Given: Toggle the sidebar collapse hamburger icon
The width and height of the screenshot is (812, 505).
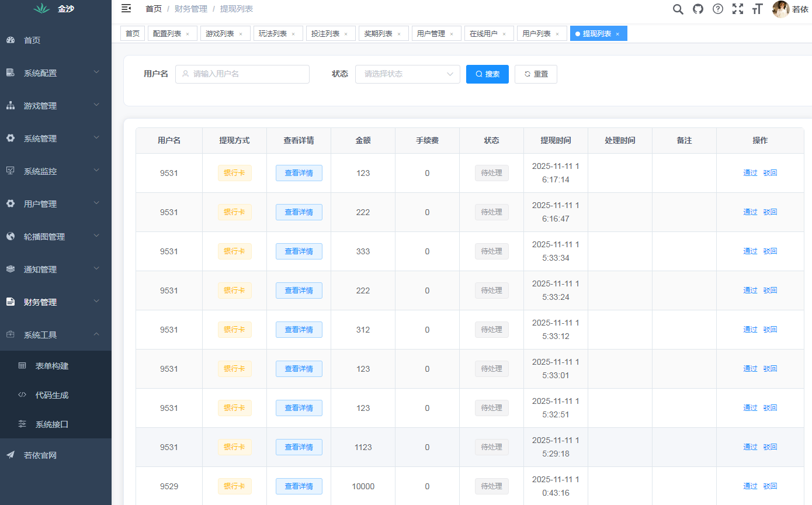Looking at the screenshot, I should (126, 8).
